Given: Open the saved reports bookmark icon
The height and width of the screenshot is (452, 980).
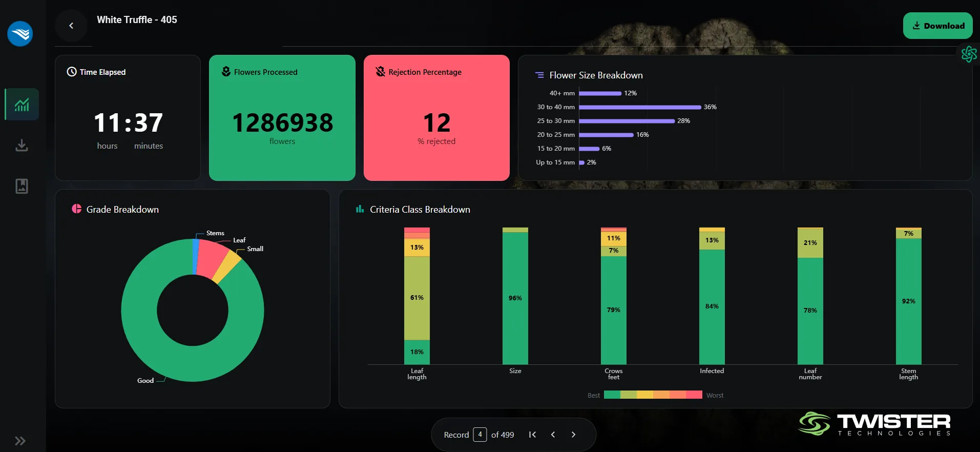Looking at the screenshot, I should (x=22, y=186).
